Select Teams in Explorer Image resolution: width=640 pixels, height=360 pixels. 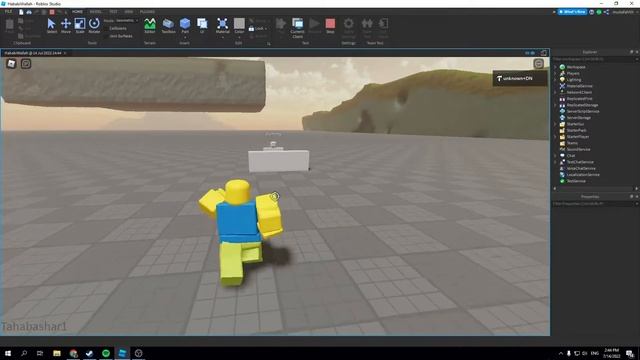pyautogui.click(x=572, y=143)
